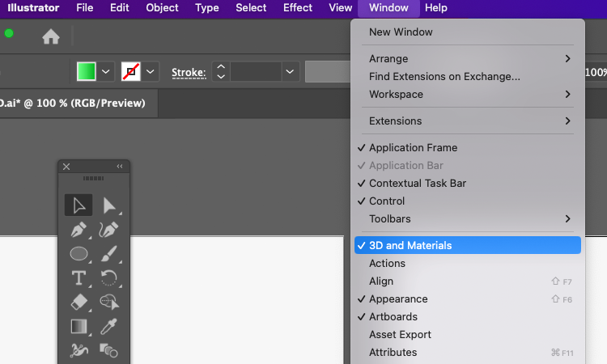Open the Object menu
Screen dimensions: 607x364
[x=162, y=8]
